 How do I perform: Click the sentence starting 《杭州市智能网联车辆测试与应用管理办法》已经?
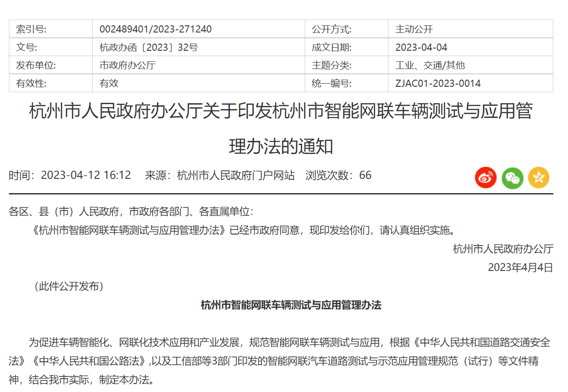tap(243, 230)
